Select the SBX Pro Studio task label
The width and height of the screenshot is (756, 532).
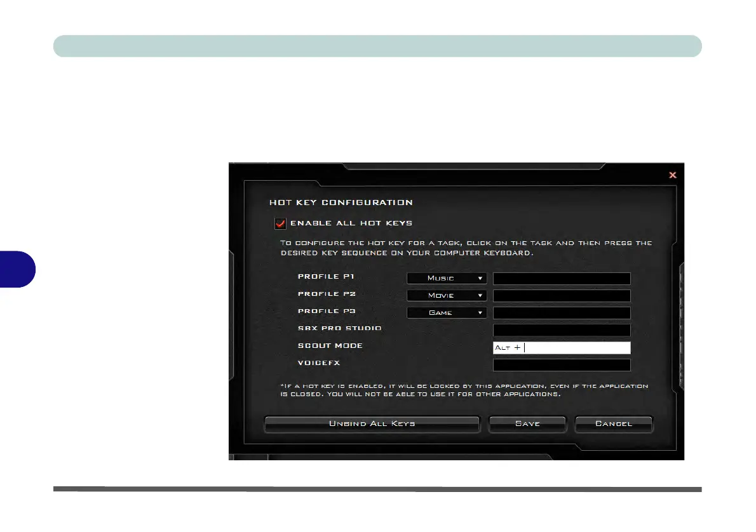pyautogui.click(x=339, y=328)
